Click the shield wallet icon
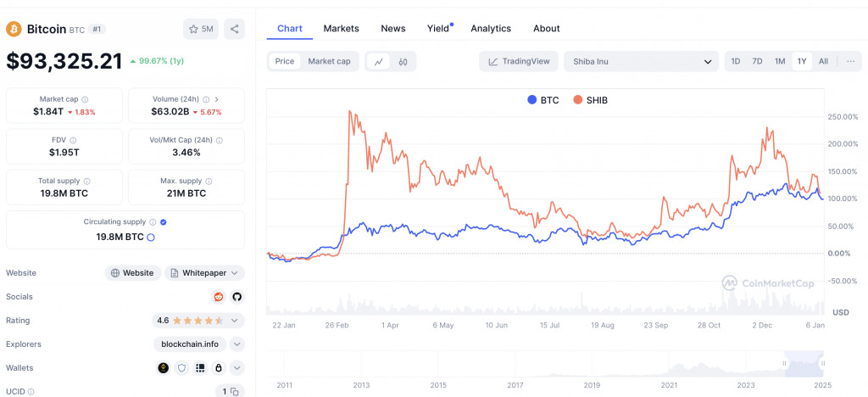 [181, 367]
